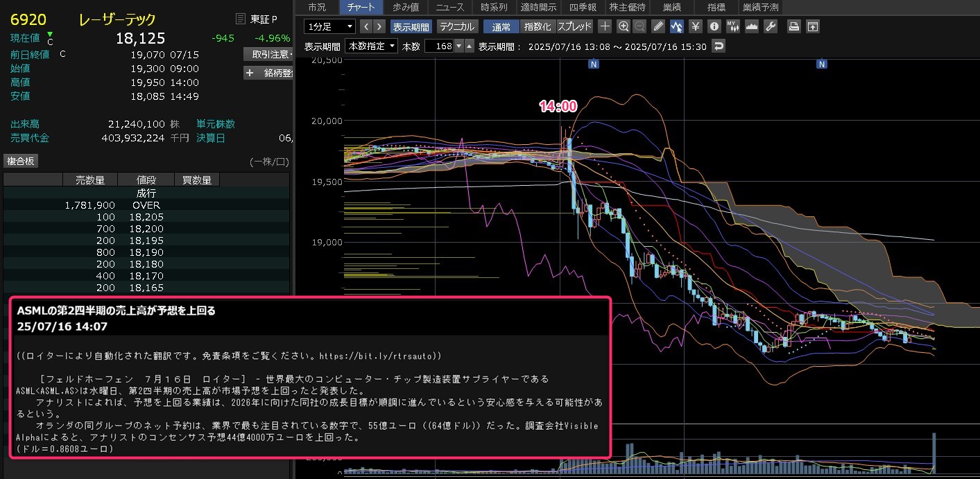The height and width of the screenshot is (479, 980).
Task: Open the 市況 tab
Action: pyautogui.click(x=316, y=8)
